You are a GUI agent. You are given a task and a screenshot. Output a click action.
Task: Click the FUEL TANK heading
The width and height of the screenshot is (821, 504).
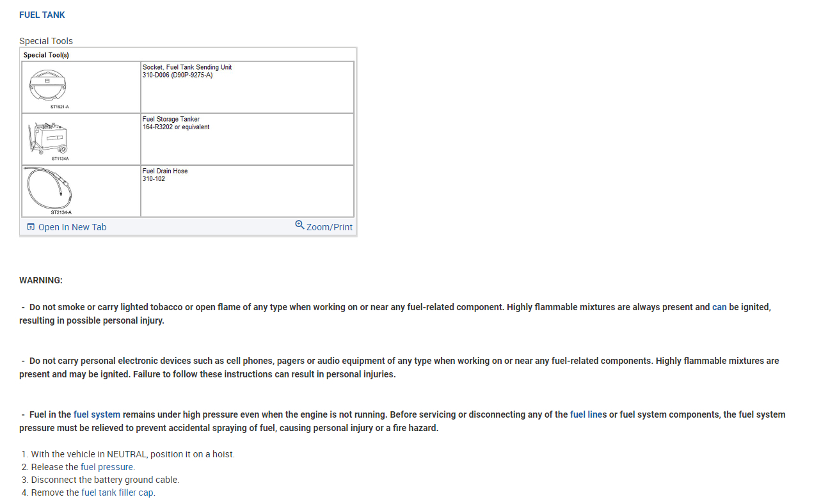point(42,15)
